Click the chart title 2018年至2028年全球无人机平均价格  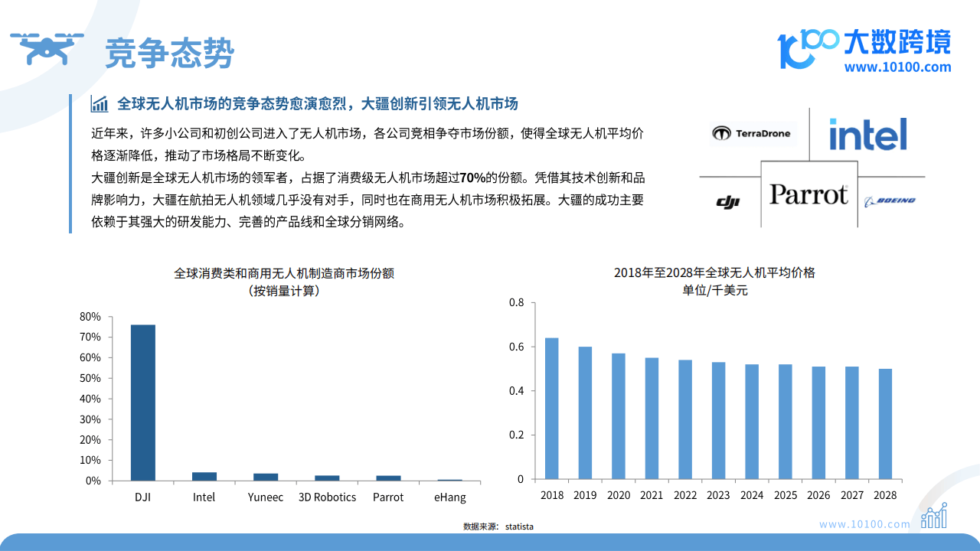(715, 272)
